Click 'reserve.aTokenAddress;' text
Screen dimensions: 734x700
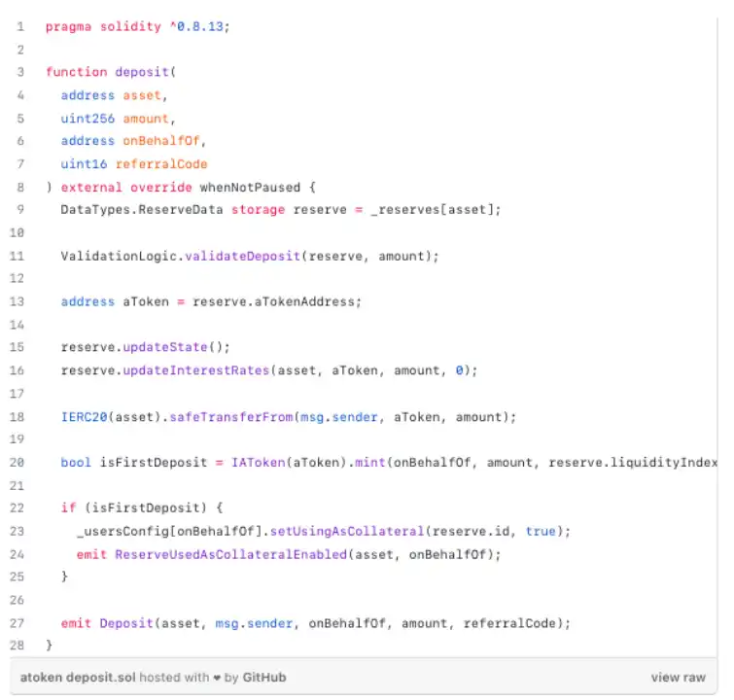point(277,301)
